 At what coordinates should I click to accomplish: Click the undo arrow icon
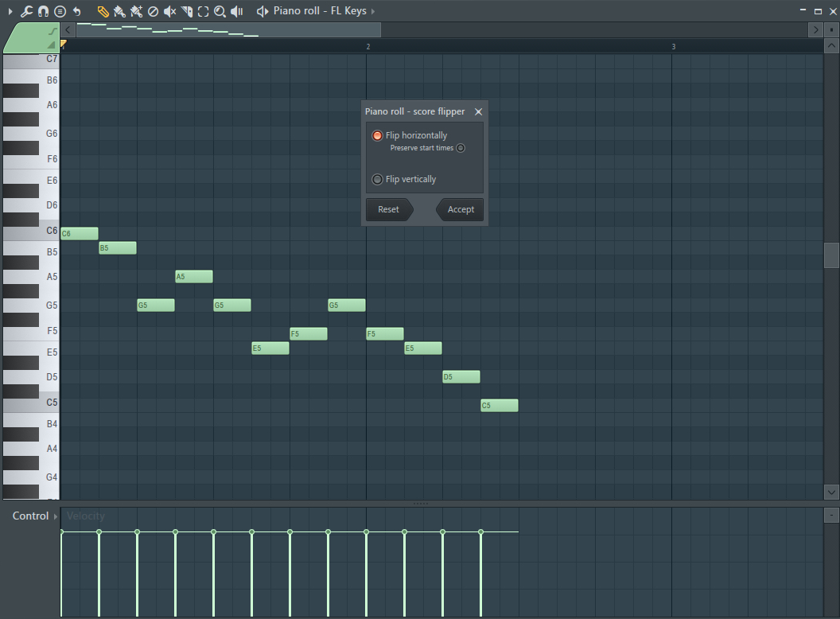pos(77,11)
